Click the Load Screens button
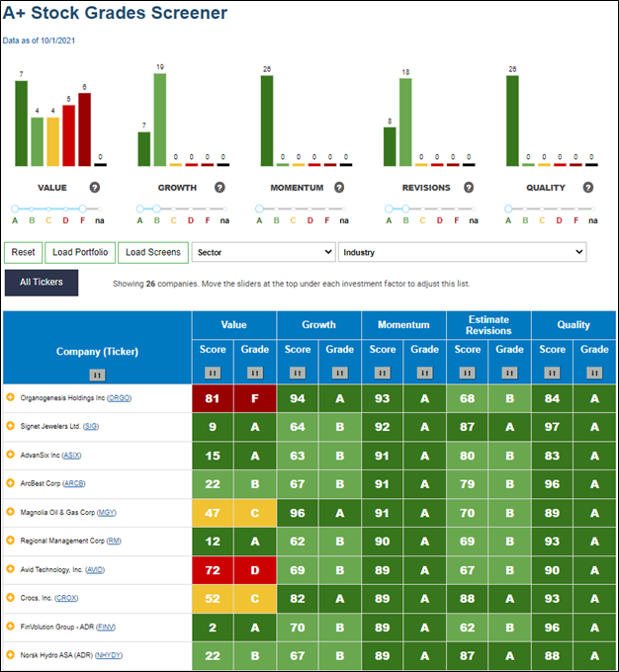The width and height of the screenshot is (619, 672). tap(153, 252)
